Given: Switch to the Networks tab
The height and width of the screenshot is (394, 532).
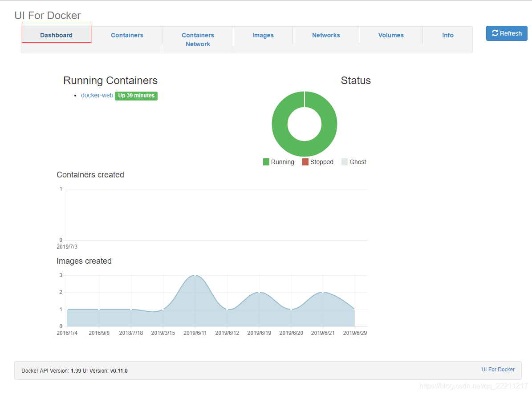Looking at the screenshot, I should point(326,35).
